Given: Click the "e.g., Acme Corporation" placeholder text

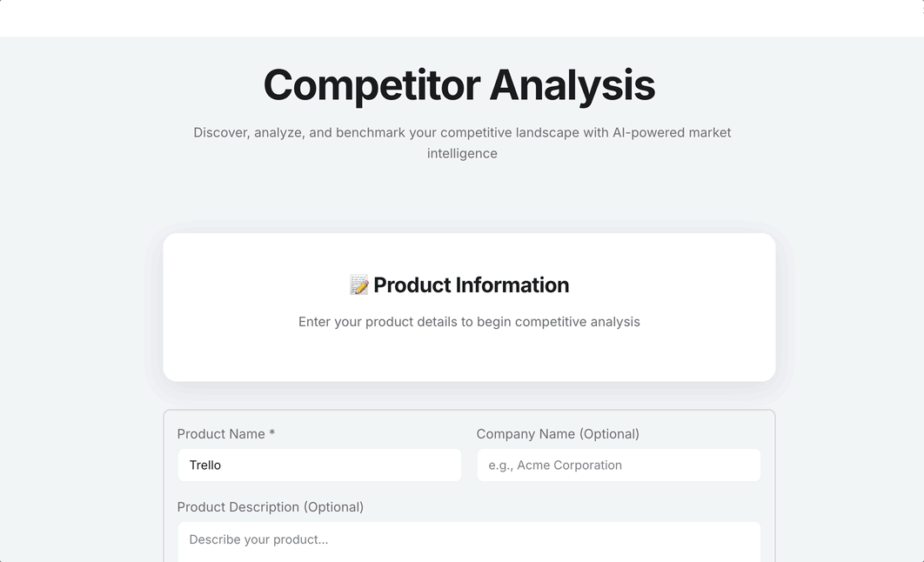Looking at the screenshot, I should pyautogui.click(x=555, y=465).
